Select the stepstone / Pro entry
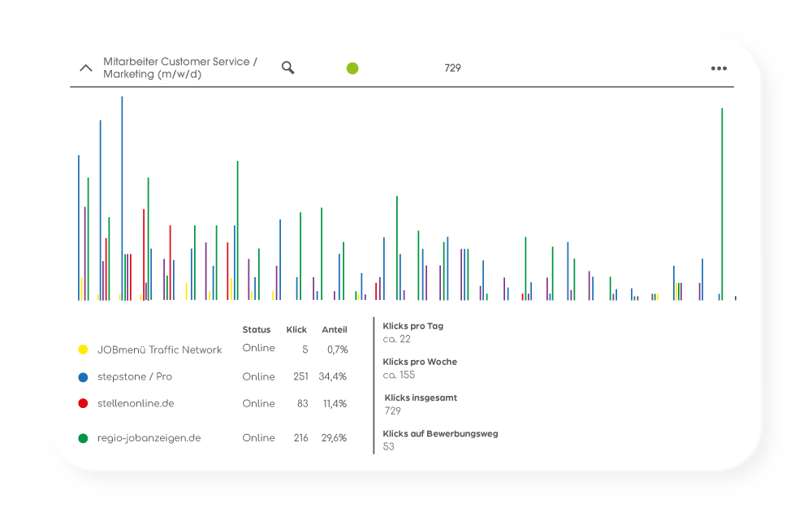 (x=135, y=377)
